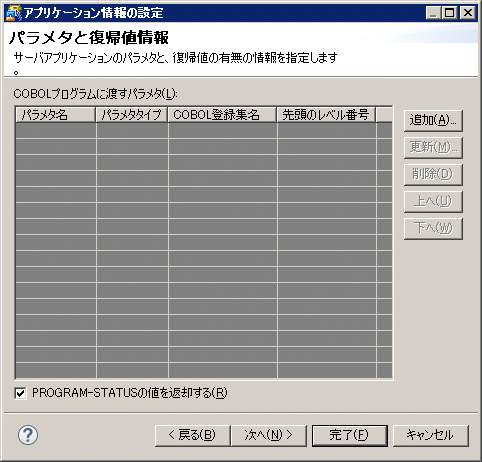Click the 更新(M)... button

(x=433, y=147)
